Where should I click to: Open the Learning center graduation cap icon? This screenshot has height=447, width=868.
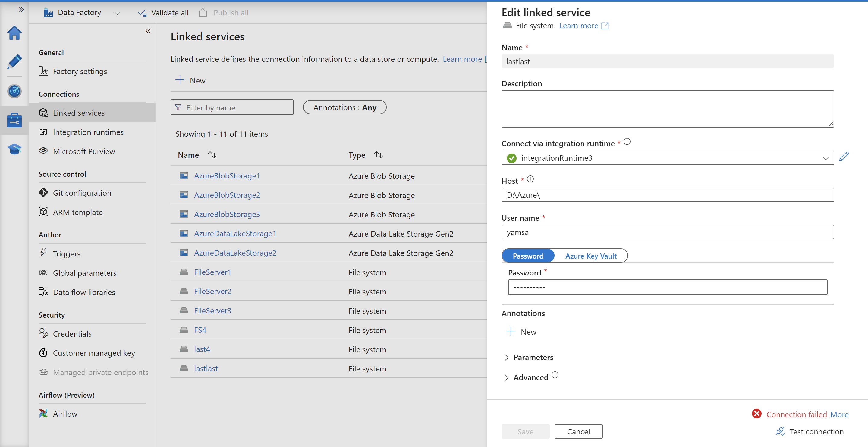(x=14, y=149)
